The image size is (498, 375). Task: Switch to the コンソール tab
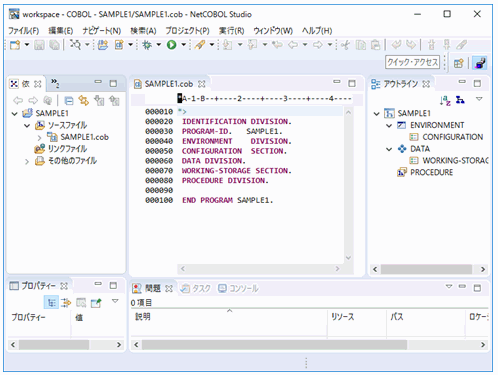tap(238, 288)
